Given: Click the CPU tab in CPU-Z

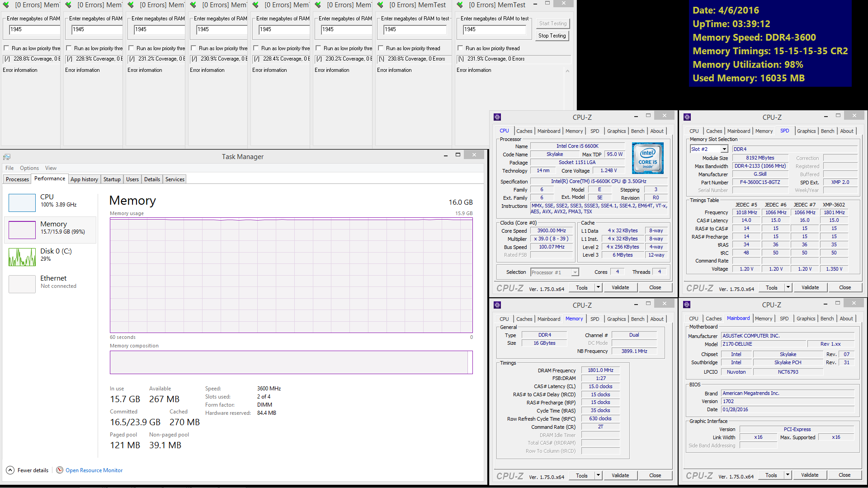Looking at the screenshot, I should coord(505,131).
